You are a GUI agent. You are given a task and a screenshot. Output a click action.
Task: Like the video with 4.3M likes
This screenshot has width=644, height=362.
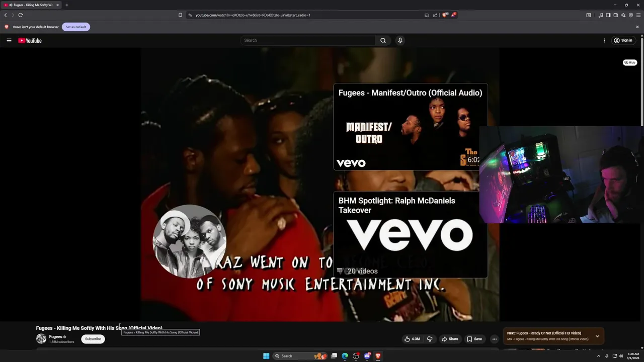(x=412, y=339)
